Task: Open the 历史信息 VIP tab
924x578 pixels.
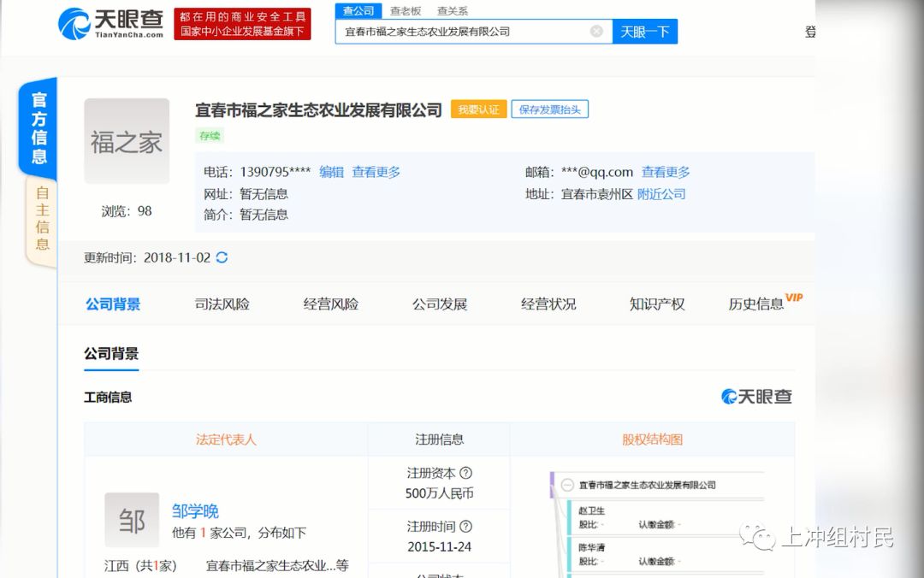Action: [x=765, y=303]
